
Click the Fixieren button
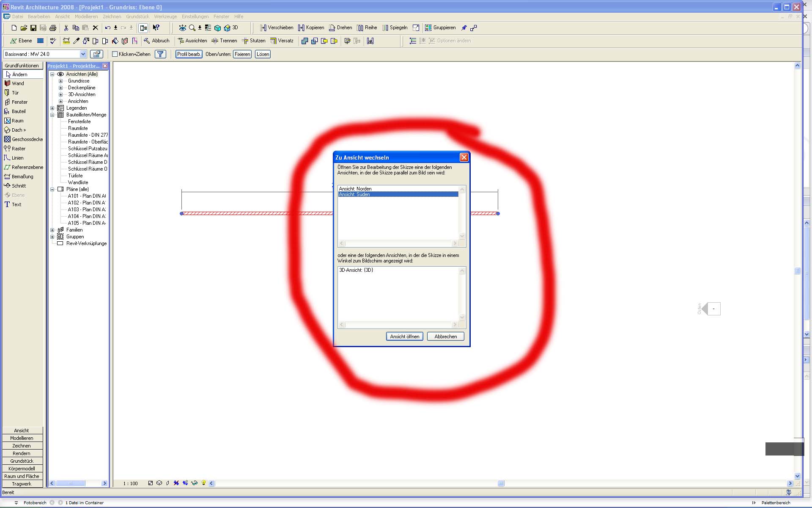(242, 54)
